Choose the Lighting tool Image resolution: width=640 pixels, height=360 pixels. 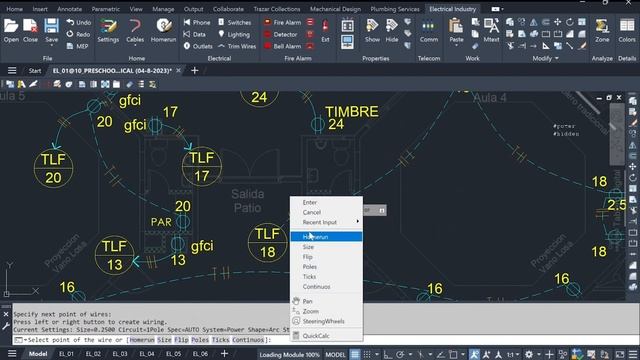pos(234,34)
